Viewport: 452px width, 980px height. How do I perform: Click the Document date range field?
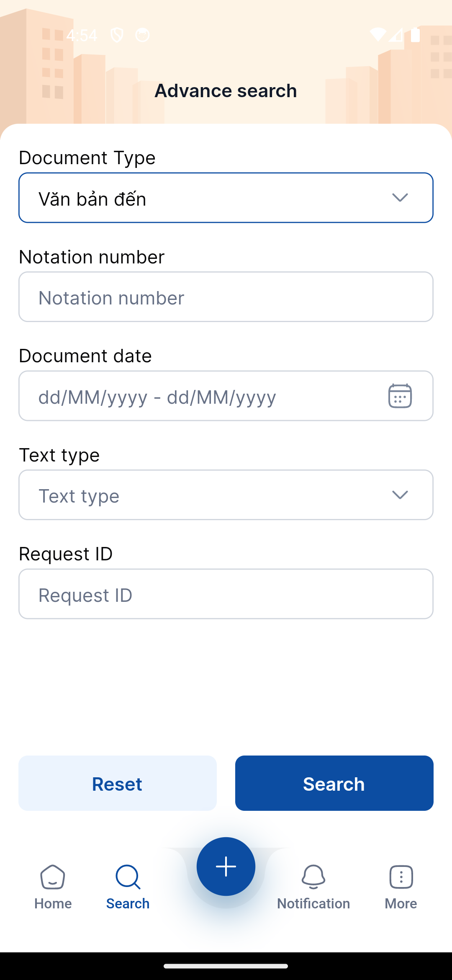tap(201, 396)
